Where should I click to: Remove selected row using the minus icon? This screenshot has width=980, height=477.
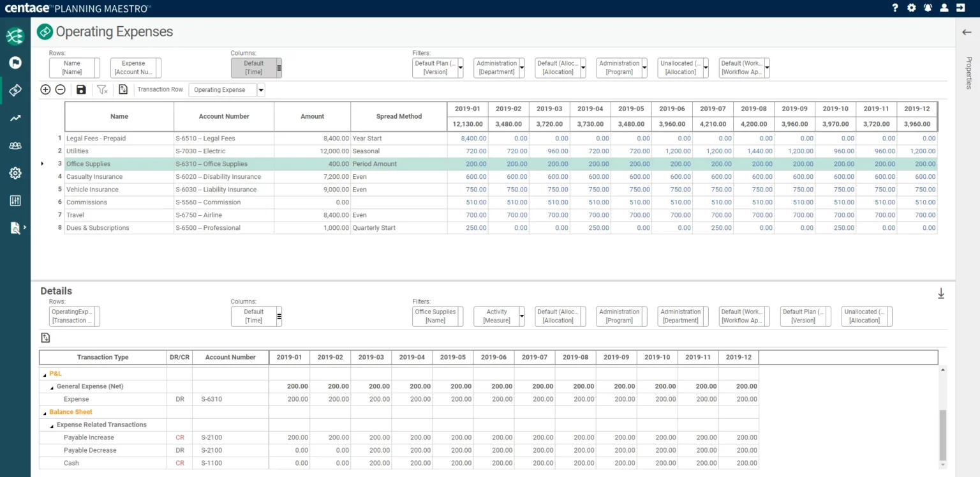[x=61, y=89]
